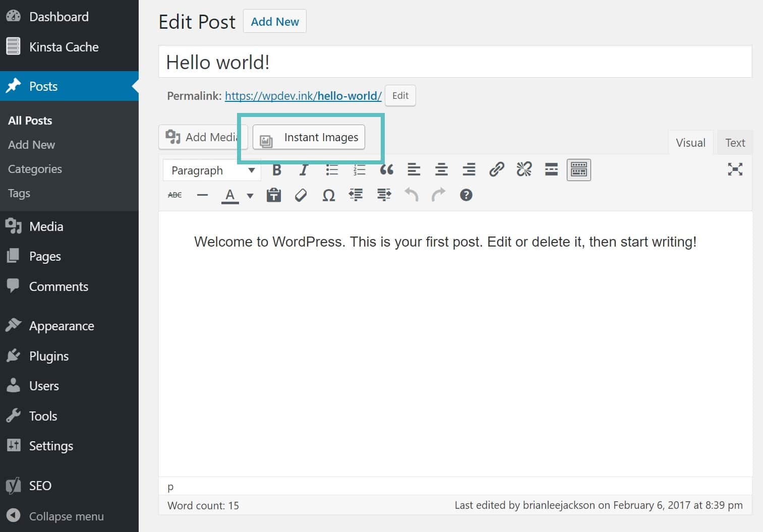Insert a bulleted list
The height and width of the screenshot is (532, 763).
pos(331,169)
